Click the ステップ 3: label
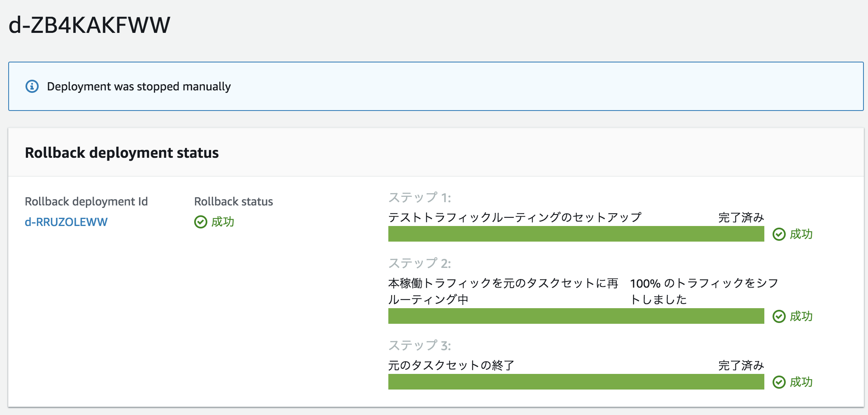The image size is (868, 415). (420, 346)
